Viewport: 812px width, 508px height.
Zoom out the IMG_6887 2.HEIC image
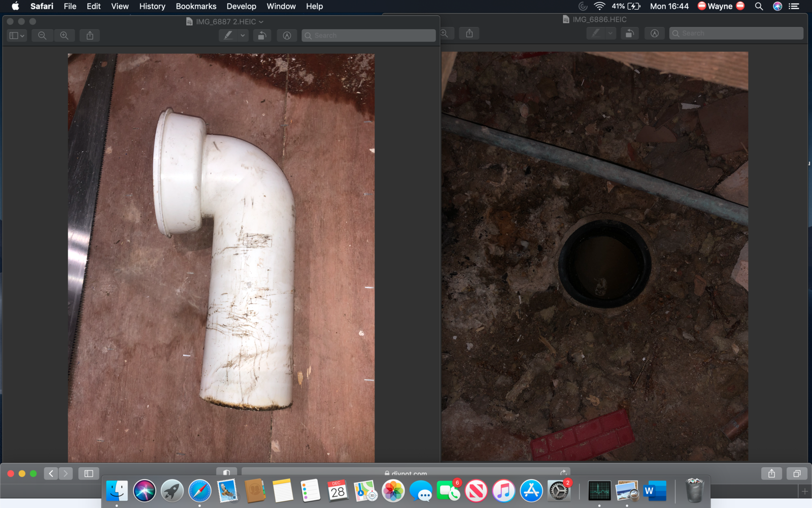(x=42, y=36)
